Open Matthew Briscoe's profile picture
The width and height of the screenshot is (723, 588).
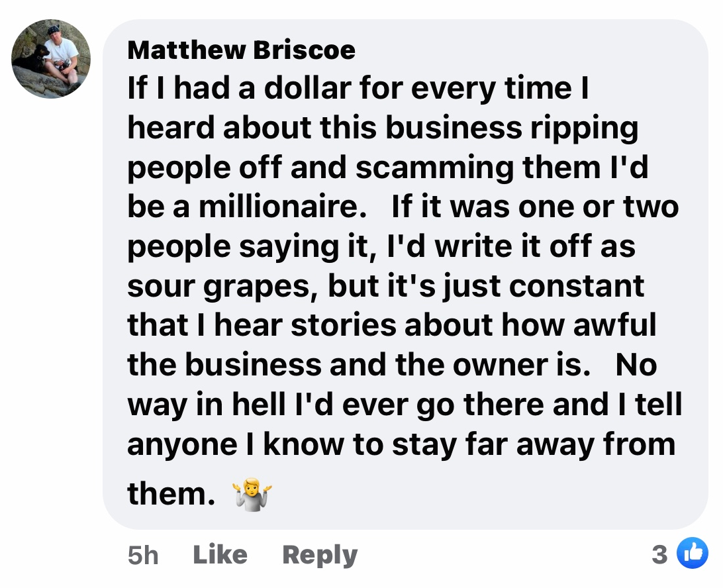point(51,59)
